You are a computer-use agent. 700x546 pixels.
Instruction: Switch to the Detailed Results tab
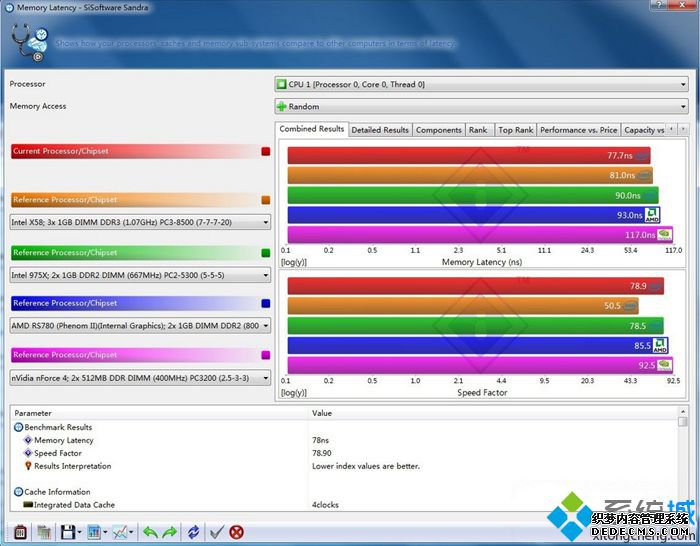(380, 130)
